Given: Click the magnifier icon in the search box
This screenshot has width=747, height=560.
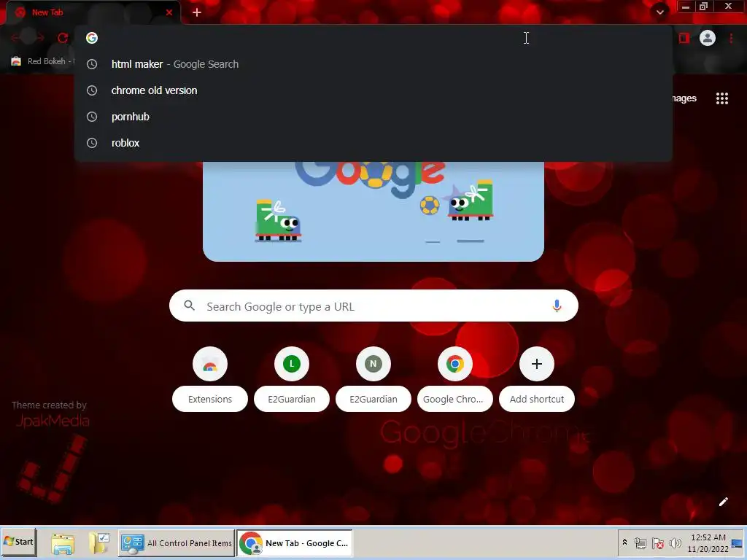Looking at the screenshot, I should pos(189,306).
